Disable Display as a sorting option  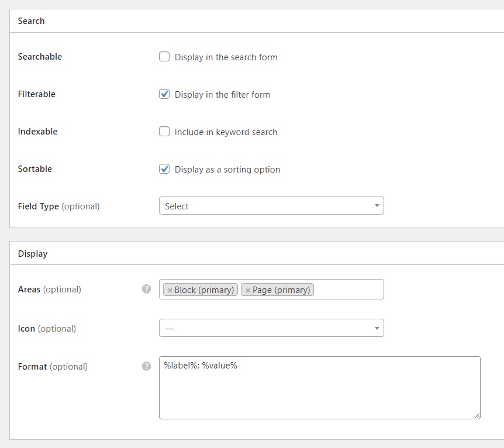[164, 169]
